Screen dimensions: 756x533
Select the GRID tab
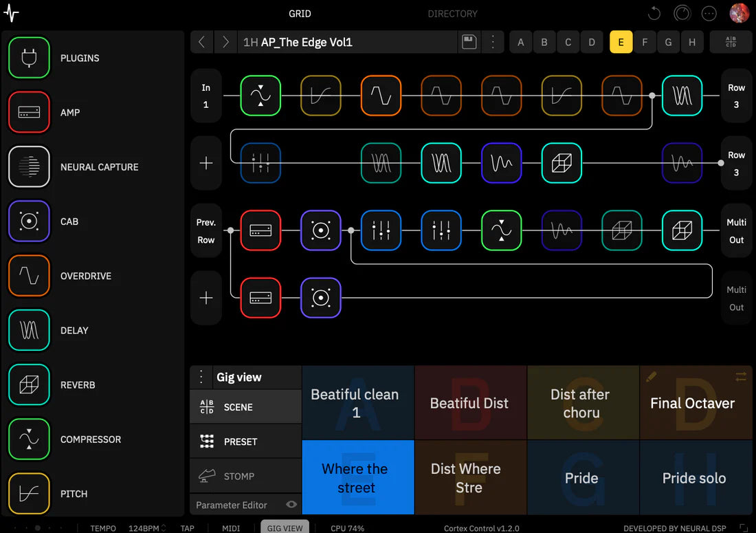(x=300, y=14)
